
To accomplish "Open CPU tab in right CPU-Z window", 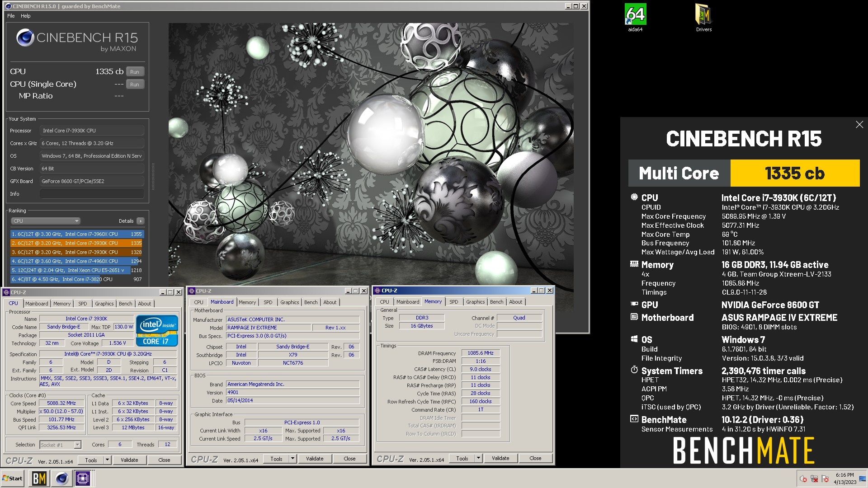I will coord(385,302).
